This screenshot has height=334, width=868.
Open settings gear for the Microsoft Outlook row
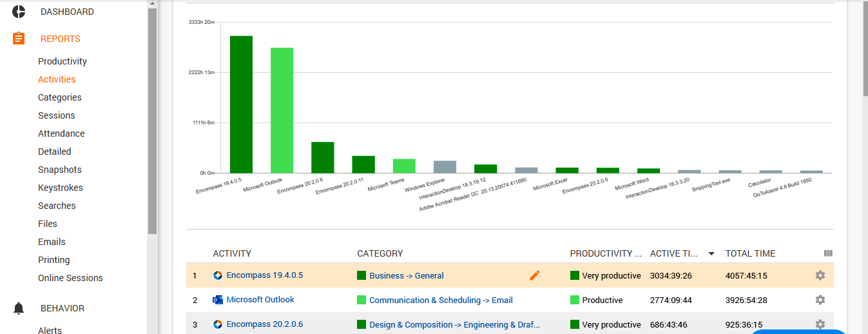click(820, 300)
